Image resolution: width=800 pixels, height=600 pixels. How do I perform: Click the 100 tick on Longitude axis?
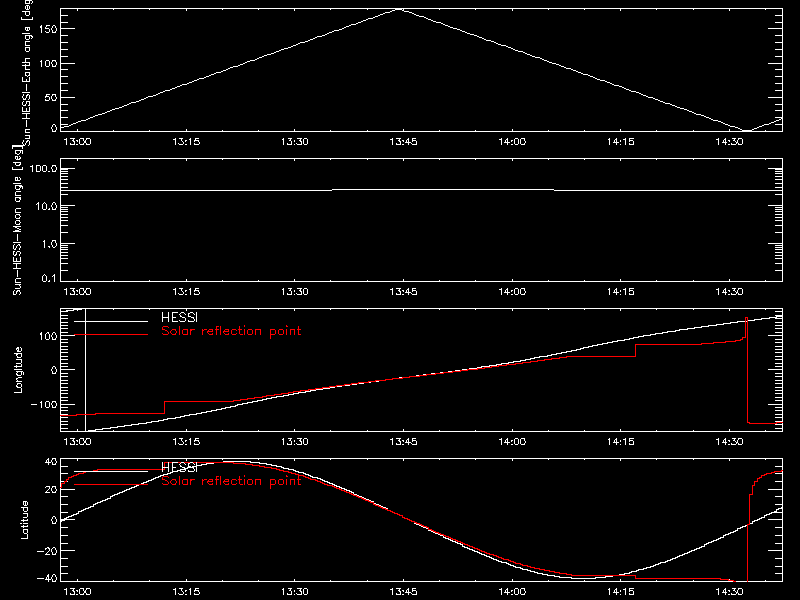click(x=48, y=336)
